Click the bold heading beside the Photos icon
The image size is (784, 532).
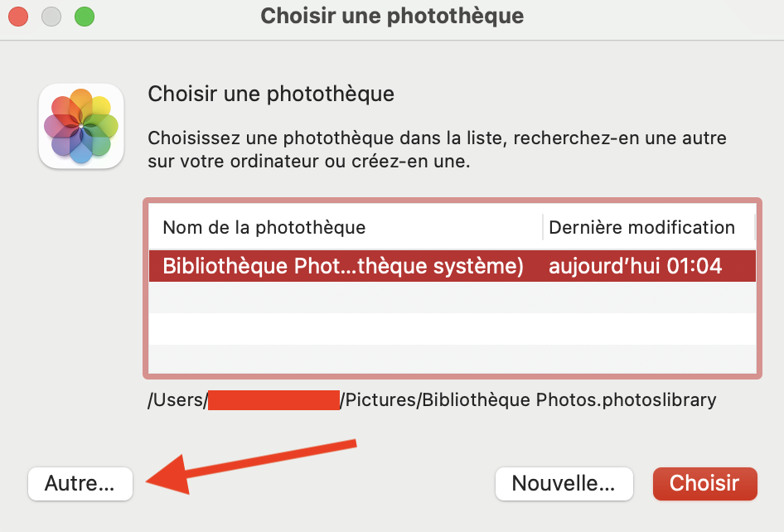[x=271, y=94]
